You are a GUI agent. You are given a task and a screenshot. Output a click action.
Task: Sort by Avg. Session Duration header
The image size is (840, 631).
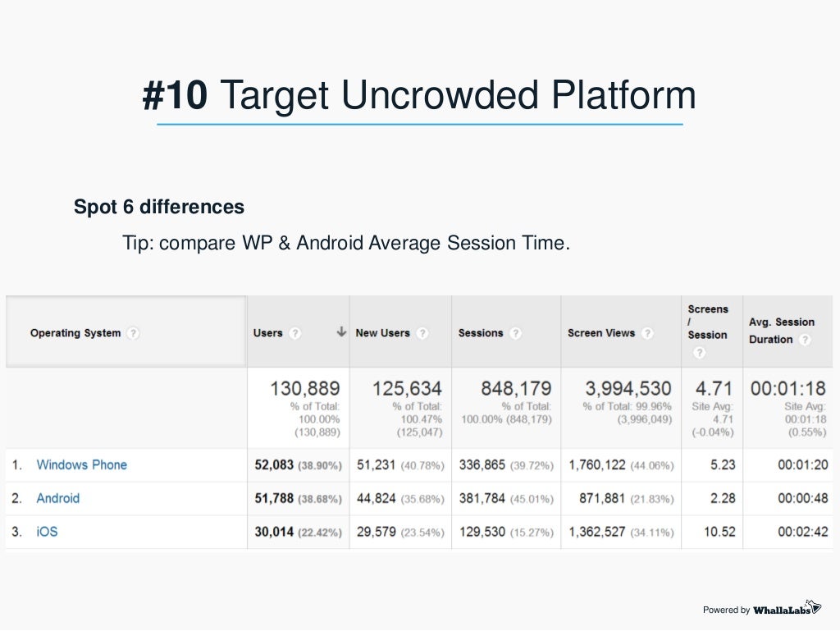pyautogui.click(x=782, y=331)
